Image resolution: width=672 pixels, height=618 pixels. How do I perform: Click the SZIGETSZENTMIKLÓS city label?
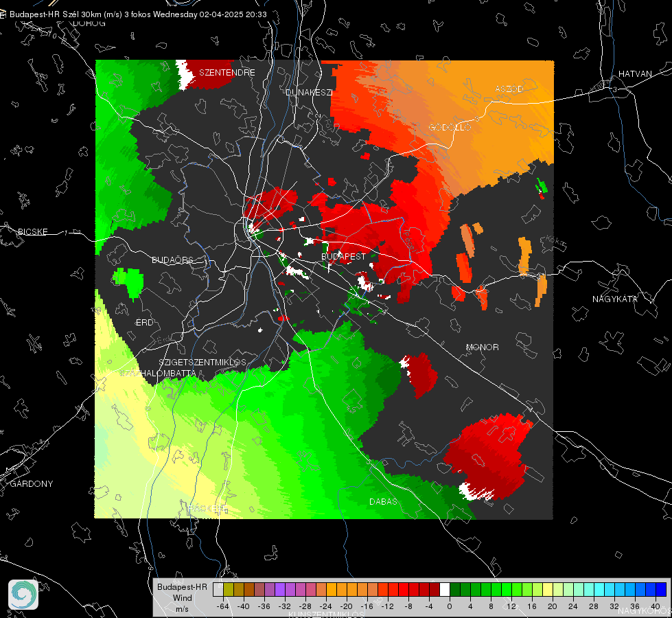(202, 362)
